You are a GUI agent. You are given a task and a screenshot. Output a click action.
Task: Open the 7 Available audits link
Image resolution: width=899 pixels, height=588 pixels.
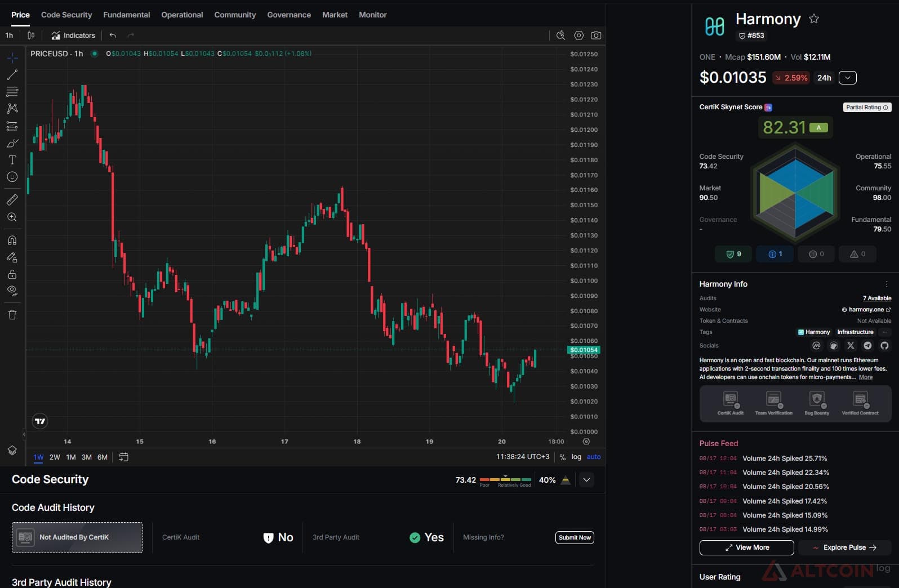click(877, 299)
